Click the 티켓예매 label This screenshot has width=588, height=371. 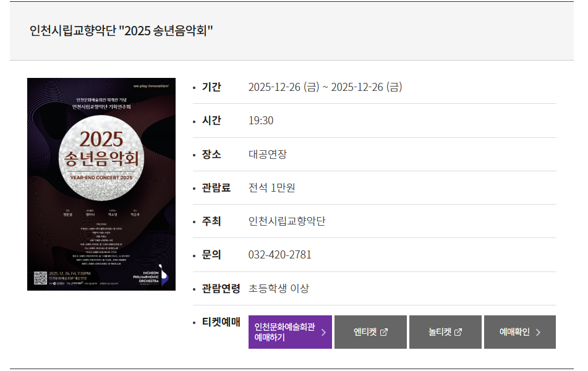[221, 322]
